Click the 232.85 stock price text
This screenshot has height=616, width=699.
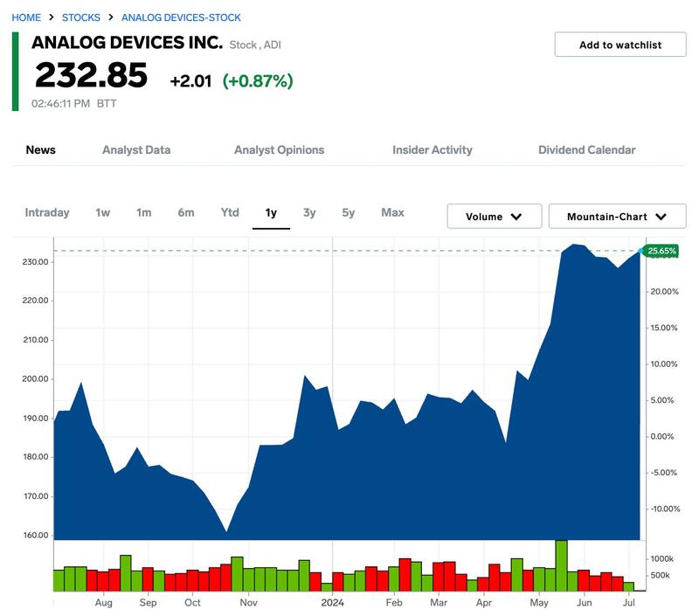click(92, 75)
